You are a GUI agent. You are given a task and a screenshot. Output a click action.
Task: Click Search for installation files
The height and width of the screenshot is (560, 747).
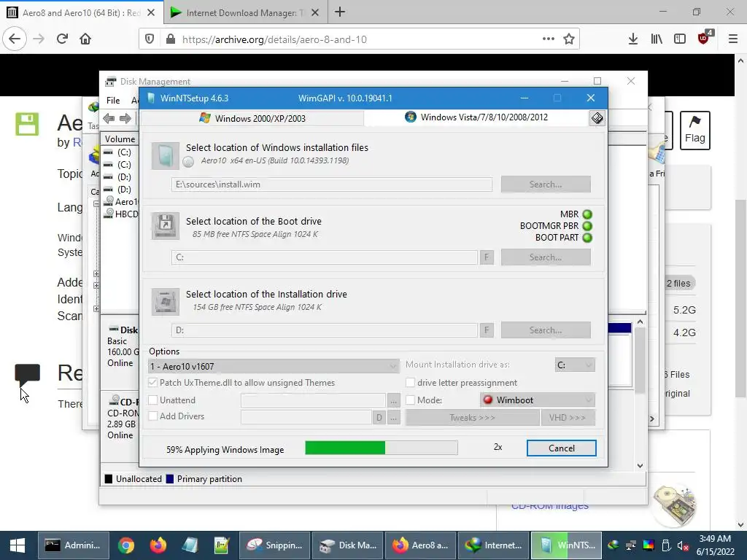point(546,184)
